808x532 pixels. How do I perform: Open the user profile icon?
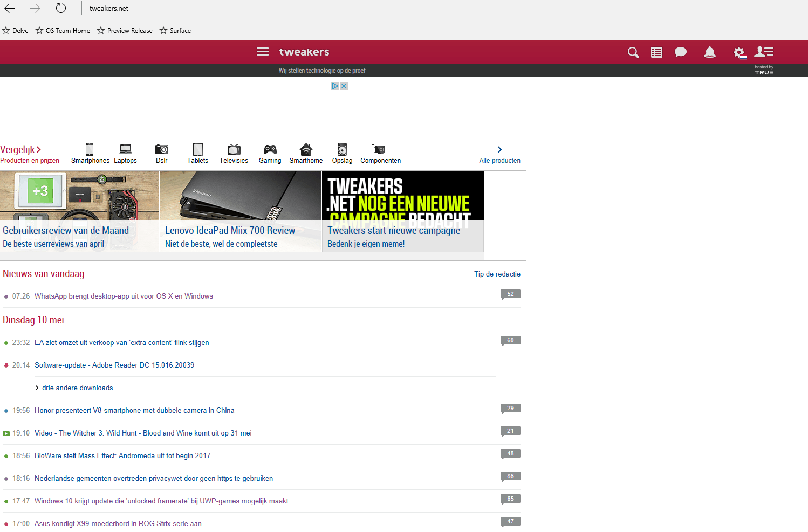pyautogui.click(x=764, y=52)
